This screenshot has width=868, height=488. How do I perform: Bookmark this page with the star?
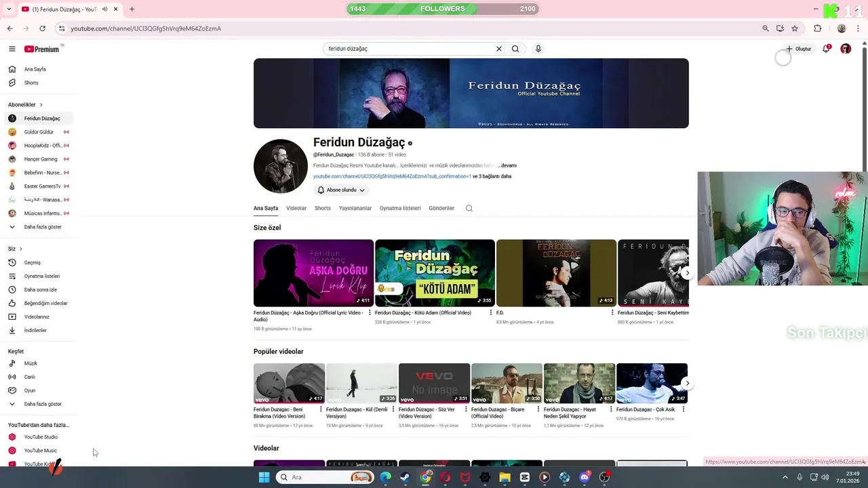pos(795,28)
